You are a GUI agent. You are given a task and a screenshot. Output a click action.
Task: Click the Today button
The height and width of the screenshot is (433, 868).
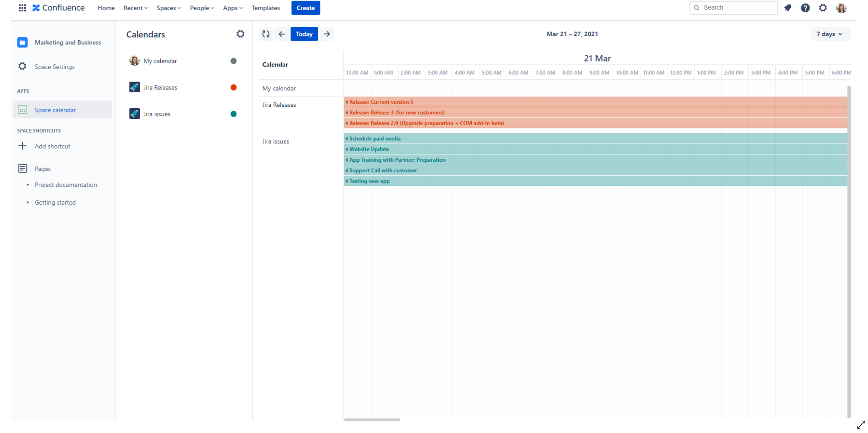[304, 33]
